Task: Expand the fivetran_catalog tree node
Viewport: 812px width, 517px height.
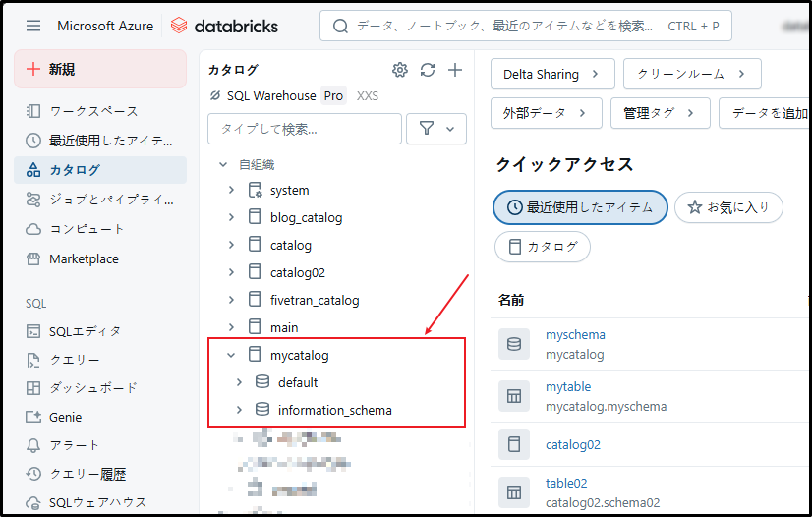Action: (231, 300)
